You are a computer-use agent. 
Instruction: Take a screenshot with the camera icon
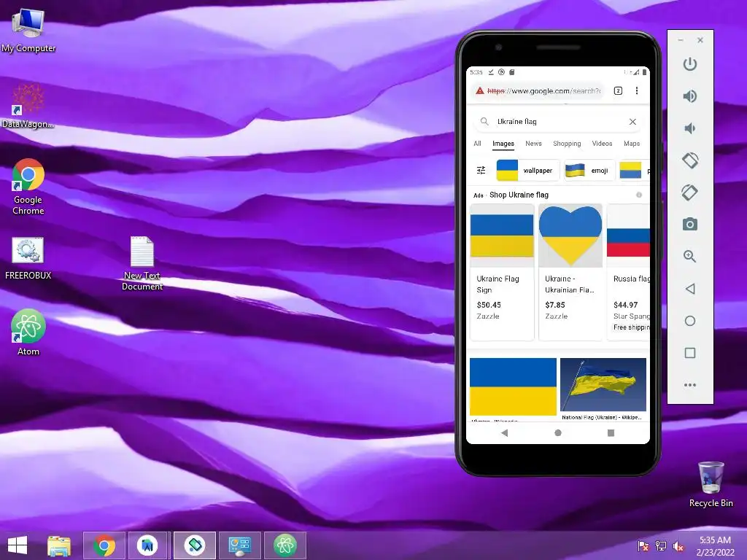690,225
